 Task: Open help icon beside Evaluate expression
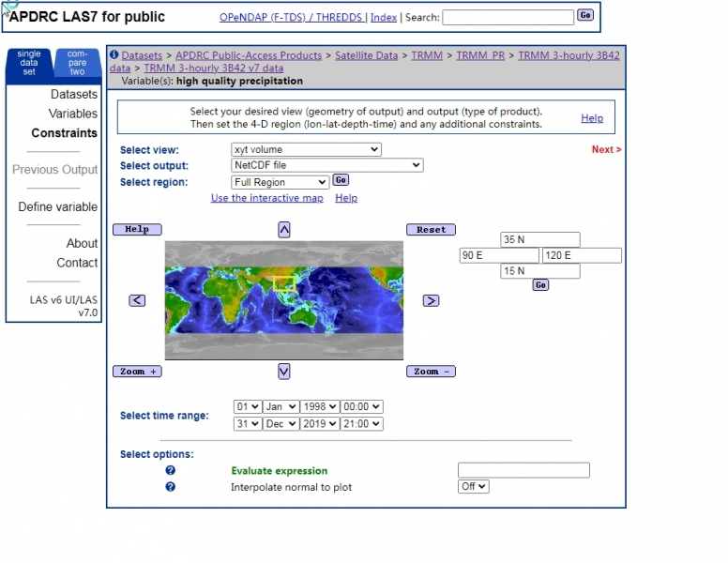click(171, 471)
